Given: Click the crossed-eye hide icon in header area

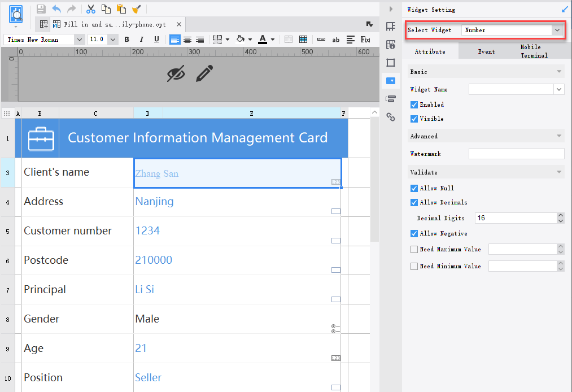Looking at the screenshot, I should [176, 73].
